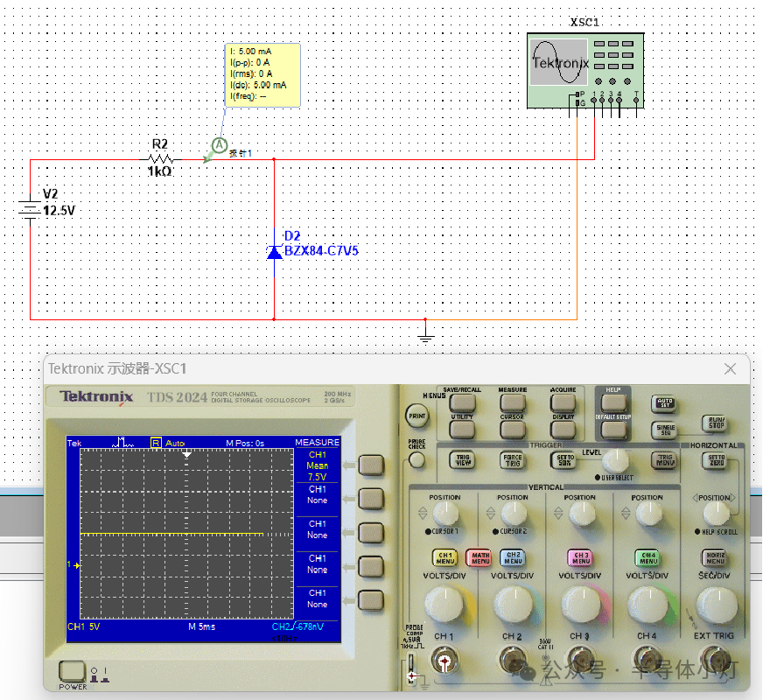Click the CH4 VOLTS/DIV knob
Image resolution: width=763 pixels, height=700 pixels.
[647, 605]
